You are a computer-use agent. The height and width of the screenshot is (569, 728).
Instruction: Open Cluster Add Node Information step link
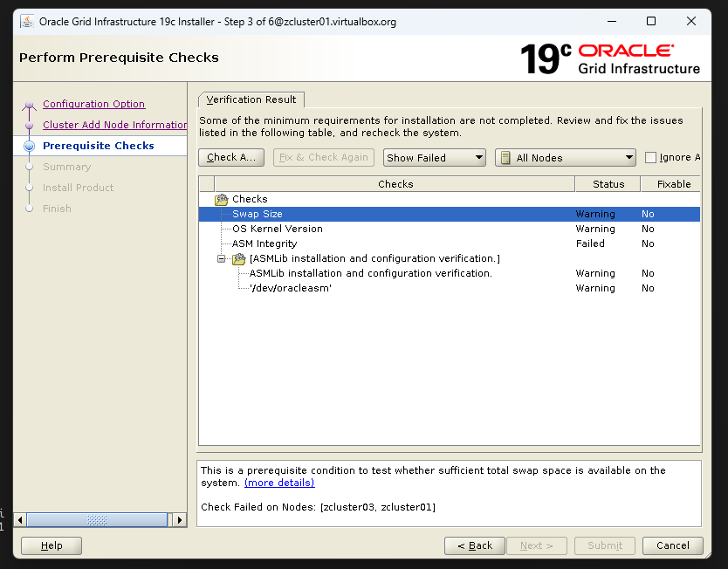click(114, 125)
